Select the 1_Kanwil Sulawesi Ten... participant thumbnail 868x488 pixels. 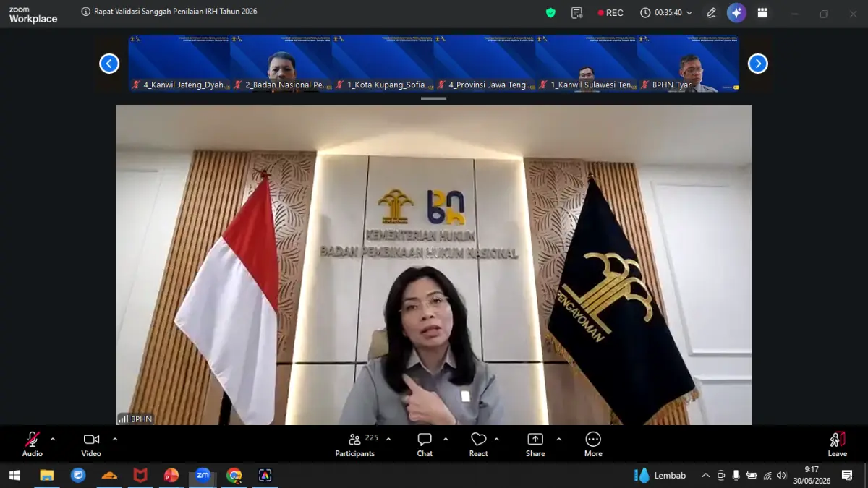point(587,64)
